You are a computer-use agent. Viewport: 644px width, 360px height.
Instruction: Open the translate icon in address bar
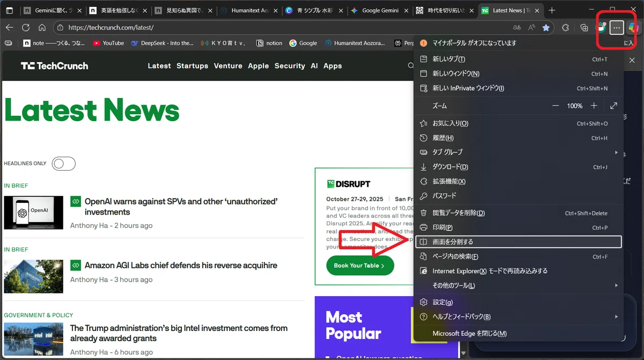tap(517, 27)
